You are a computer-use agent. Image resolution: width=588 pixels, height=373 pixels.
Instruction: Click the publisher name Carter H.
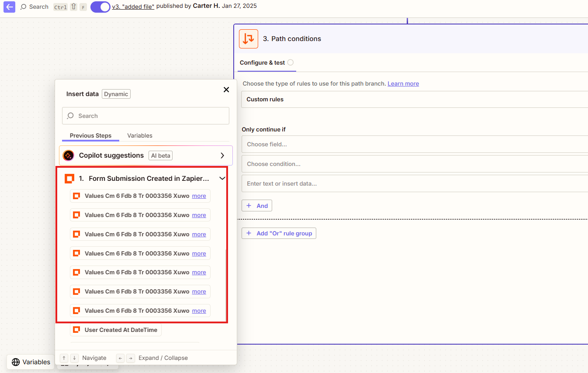point(206,6)
